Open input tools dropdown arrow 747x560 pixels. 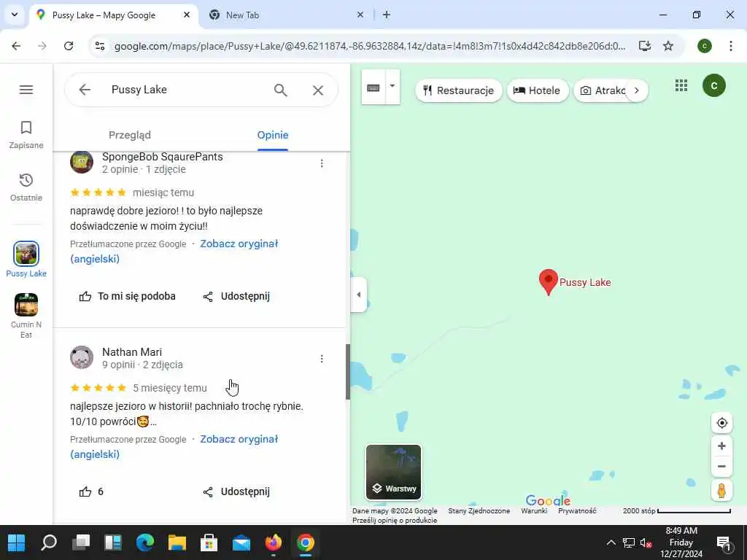click(x=392, y=87)
